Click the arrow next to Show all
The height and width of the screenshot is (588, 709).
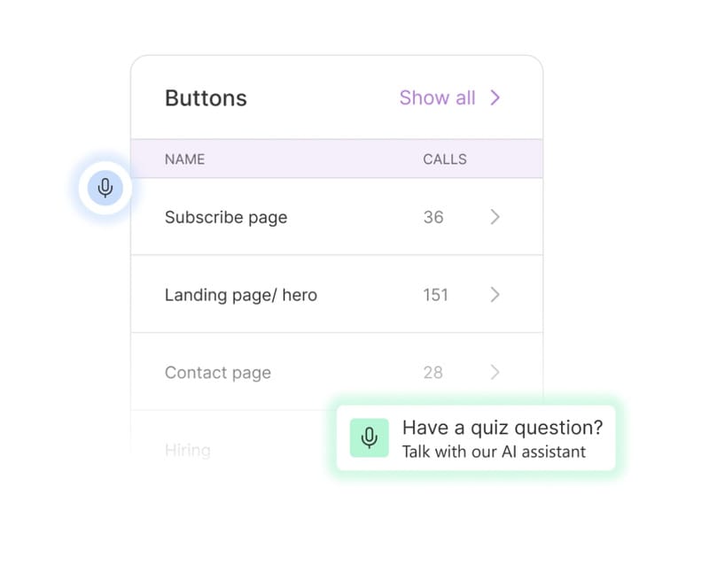495,97
